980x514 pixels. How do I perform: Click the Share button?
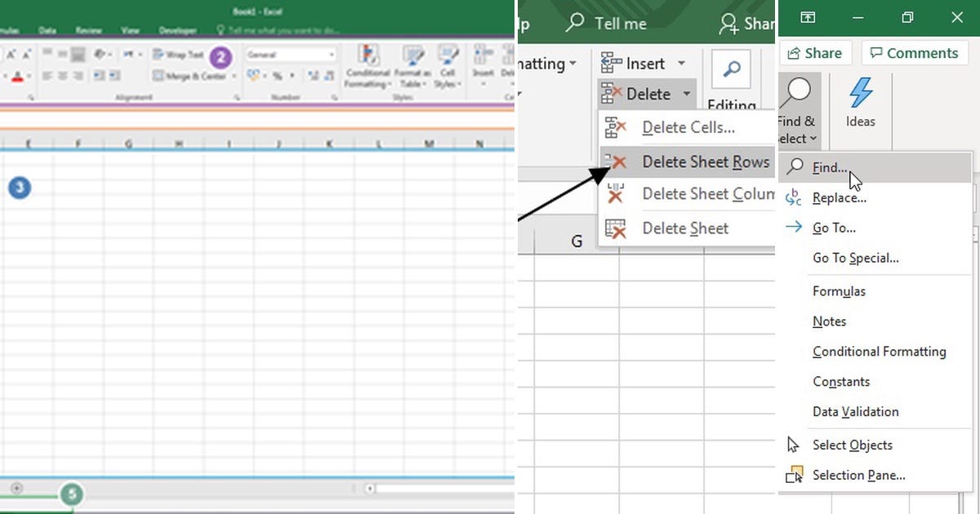[814, 52]
